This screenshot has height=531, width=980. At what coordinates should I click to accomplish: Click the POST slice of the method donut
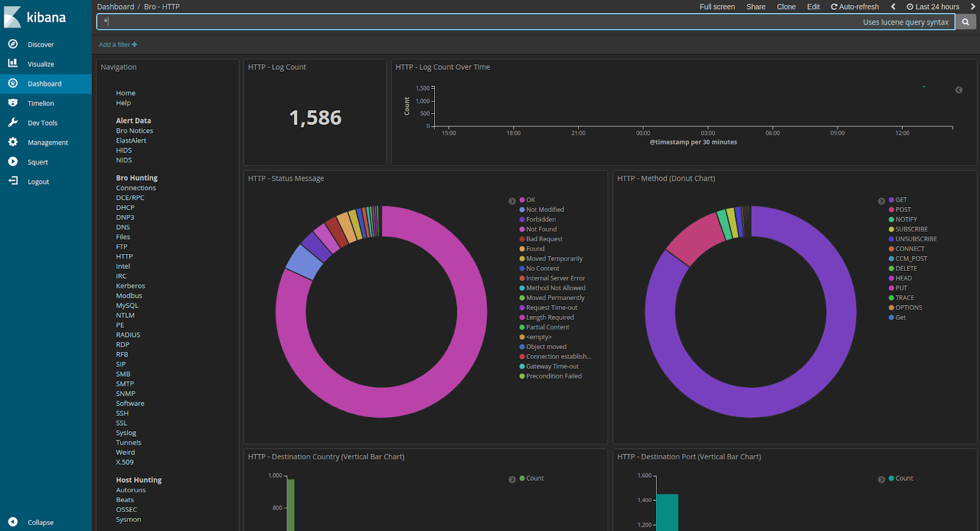tap(697, 239)
